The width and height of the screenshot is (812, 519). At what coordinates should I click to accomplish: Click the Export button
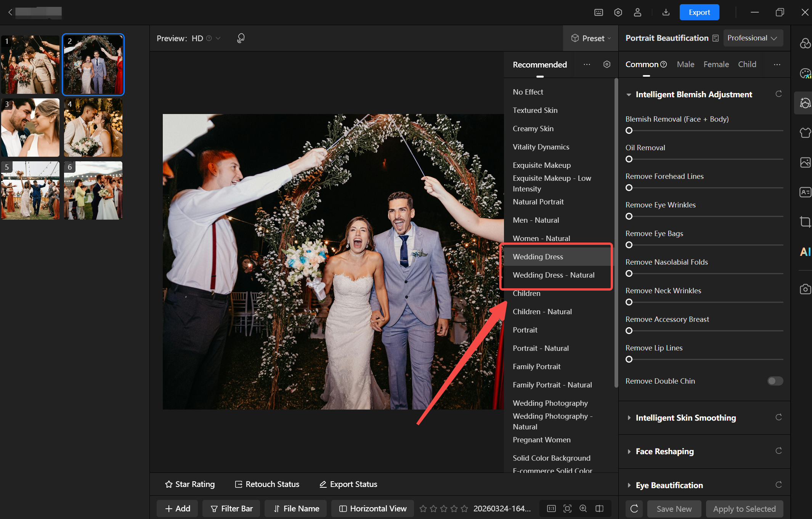699,12
